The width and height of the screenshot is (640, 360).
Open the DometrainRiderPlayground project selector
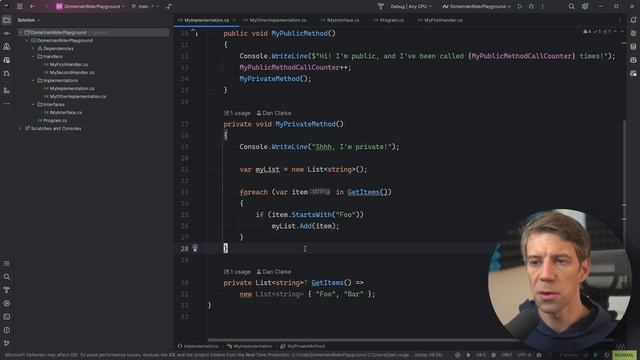[x=90, y=7]
